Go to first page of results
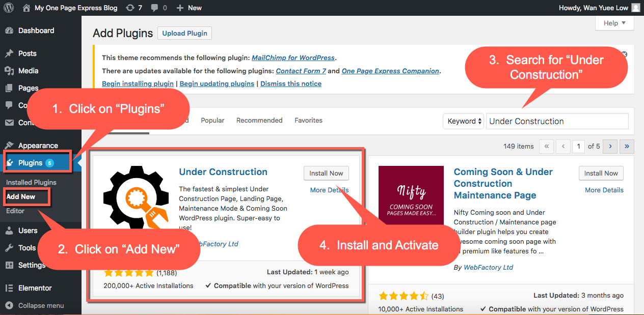The width and height of the screenshot is (644, 315). coord(546,146)
